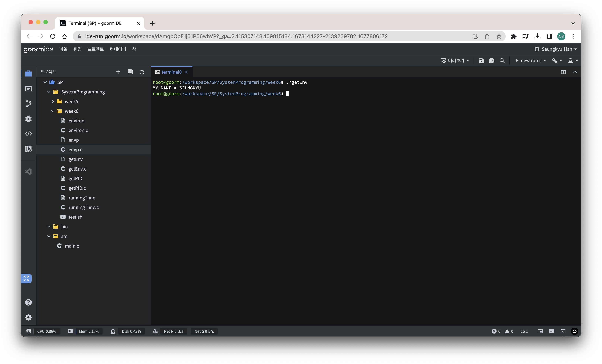Screen dimensions: 602x364
Task: Open the search magnifier in toolbar
Action: [502, 61]
